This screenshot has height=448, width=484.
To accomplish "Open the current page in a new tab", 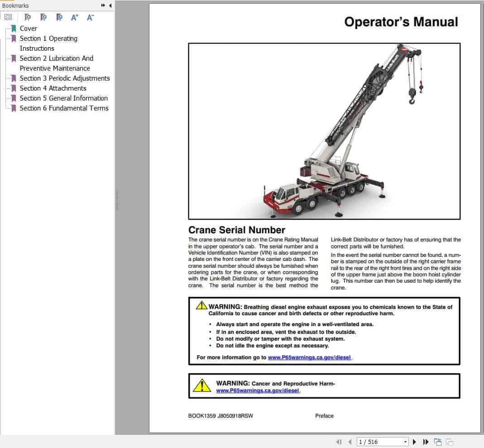I will [x=437, y=441].
